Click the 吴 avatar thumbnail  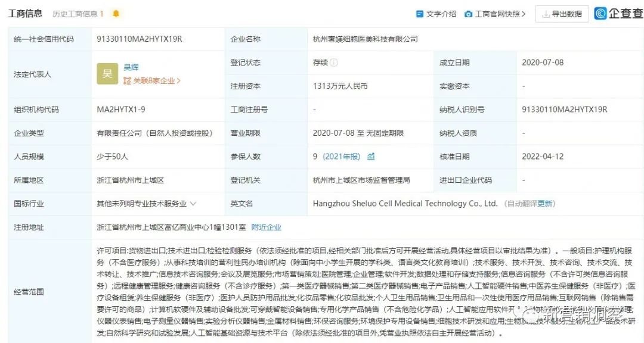point(107,74)
